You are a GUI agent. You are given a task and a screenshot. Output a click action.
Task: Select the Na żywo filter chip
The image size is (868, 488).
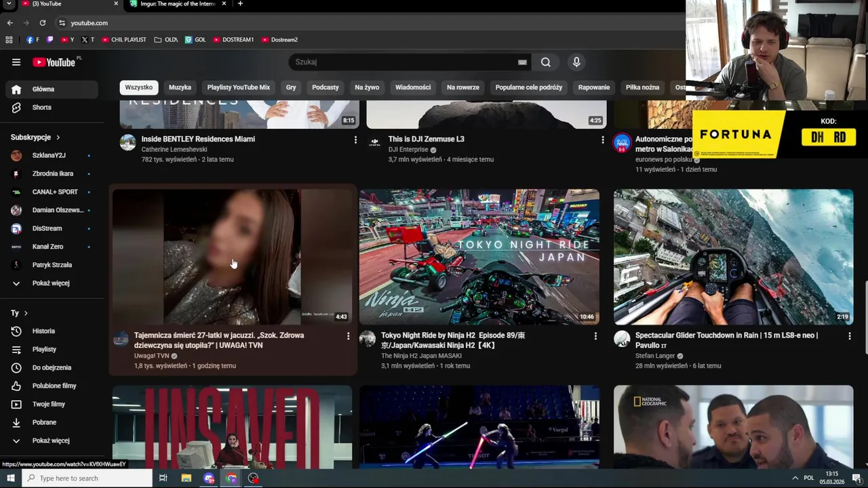pos(367,87)
